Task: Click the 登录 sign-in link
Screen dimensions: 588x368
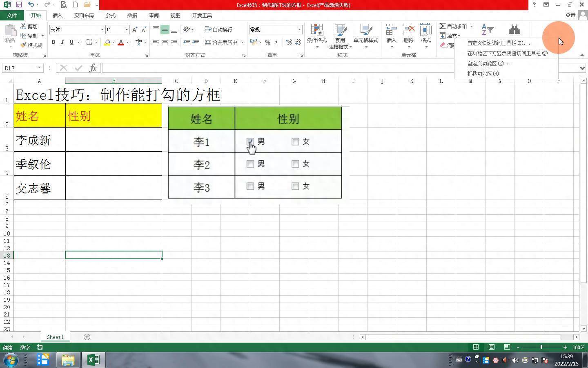Action: click(x=570, y=15)
